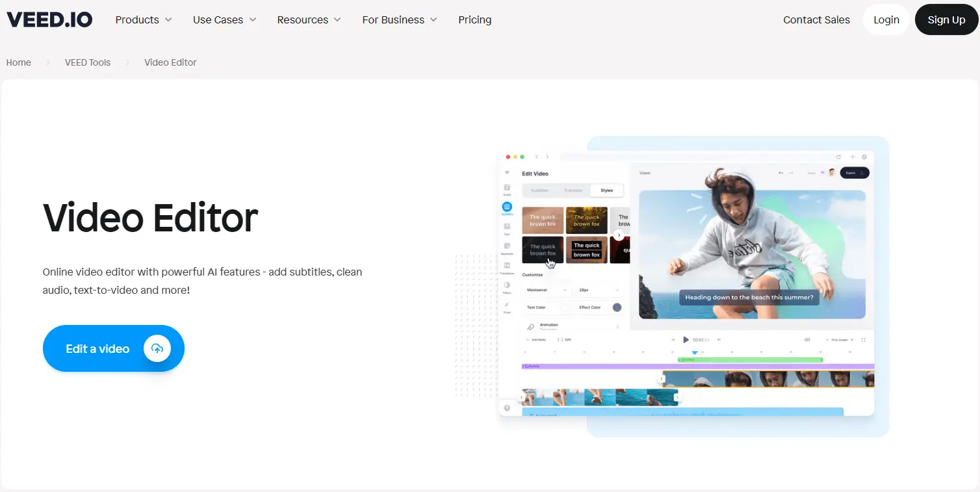
Task: Click the undo arrow icon
Action: coord(781,173)
